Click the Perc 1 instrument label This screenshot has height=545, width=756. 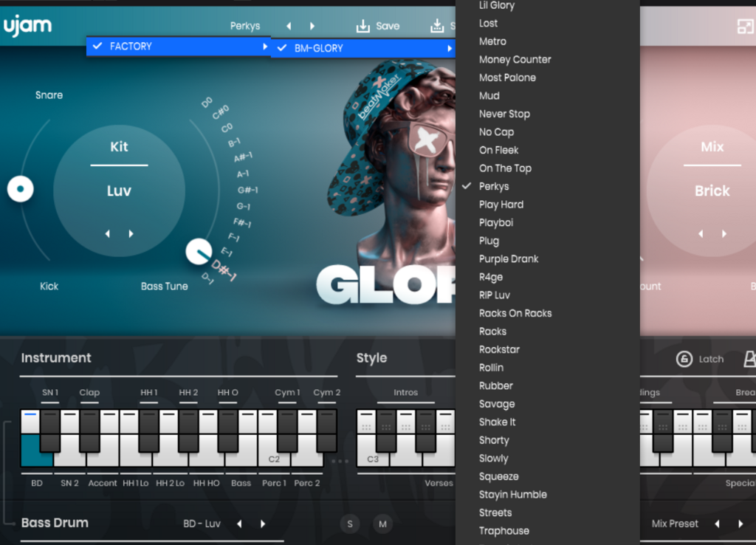click(x=274, y=483)
